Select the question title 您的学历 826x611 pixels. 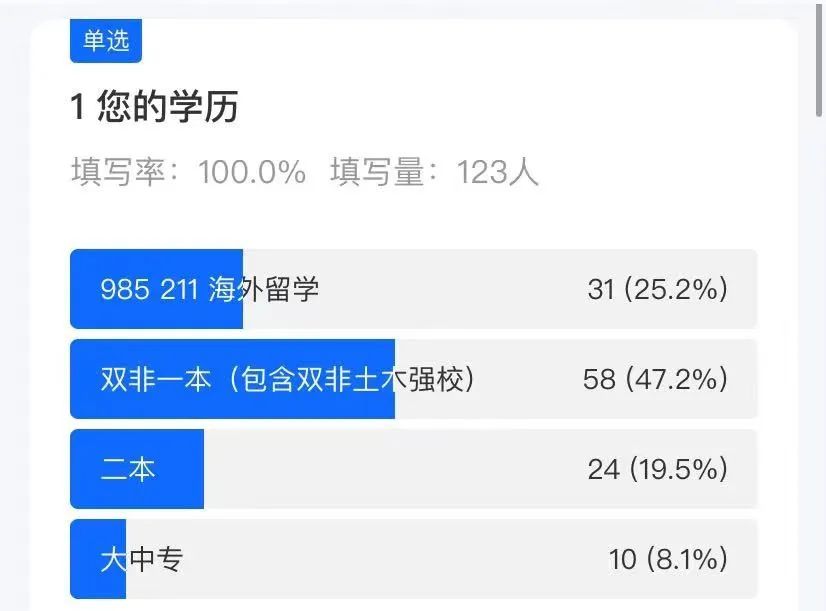(x=154, y=107)
